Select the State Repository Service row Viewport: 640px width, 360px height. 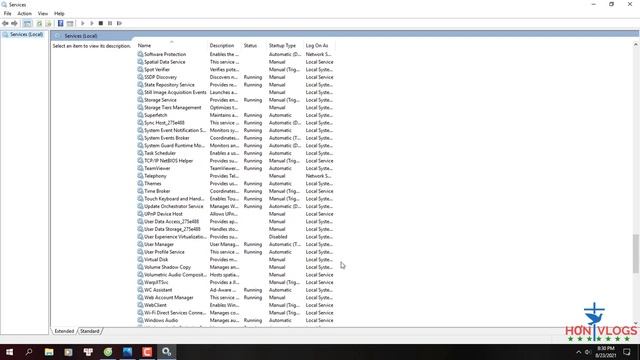[169, 85]
